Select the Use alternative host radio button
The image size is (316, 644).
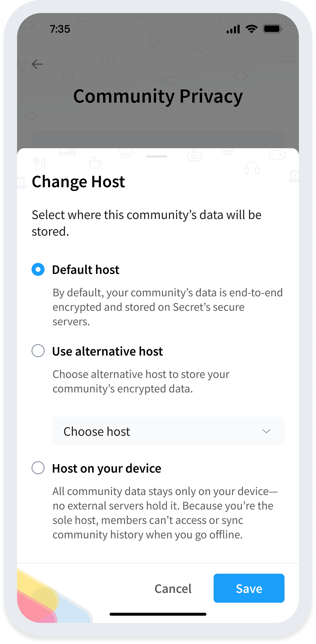[38, 351]
